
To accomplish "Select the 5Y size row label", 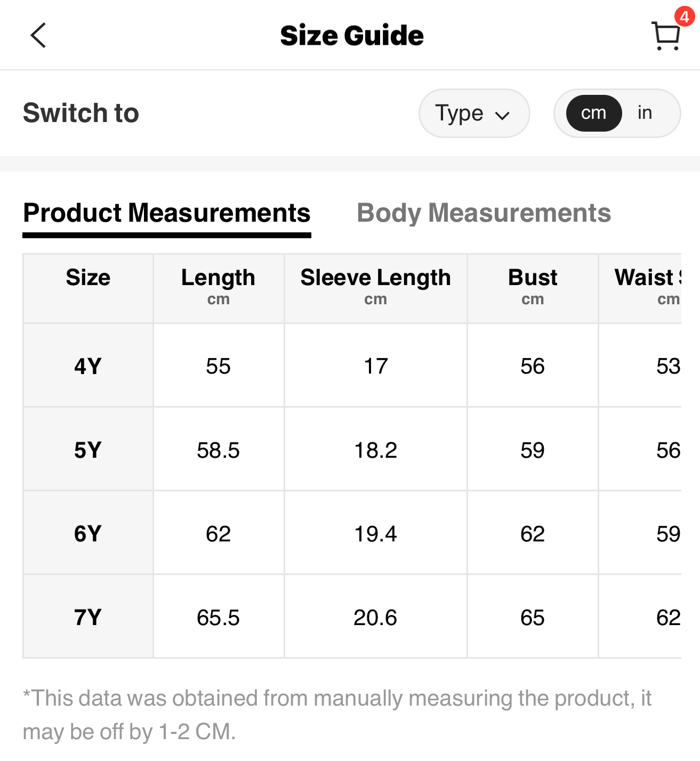I will [88, 450].
